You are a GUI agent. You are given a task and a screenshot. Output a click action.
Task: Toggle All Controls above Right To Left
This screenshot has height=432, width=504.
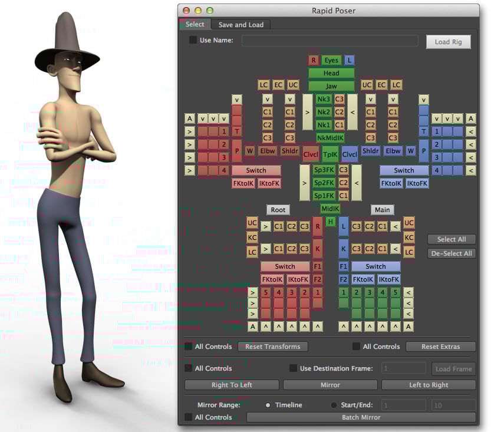point(189,368)
